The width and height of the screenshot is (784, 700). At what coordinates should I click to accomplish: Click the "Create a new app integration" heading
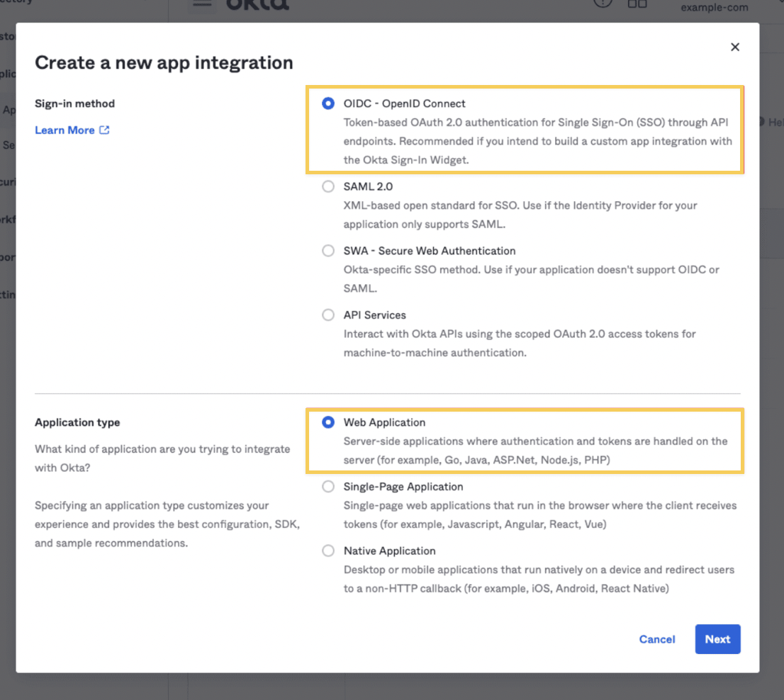(x=164, y=62)
